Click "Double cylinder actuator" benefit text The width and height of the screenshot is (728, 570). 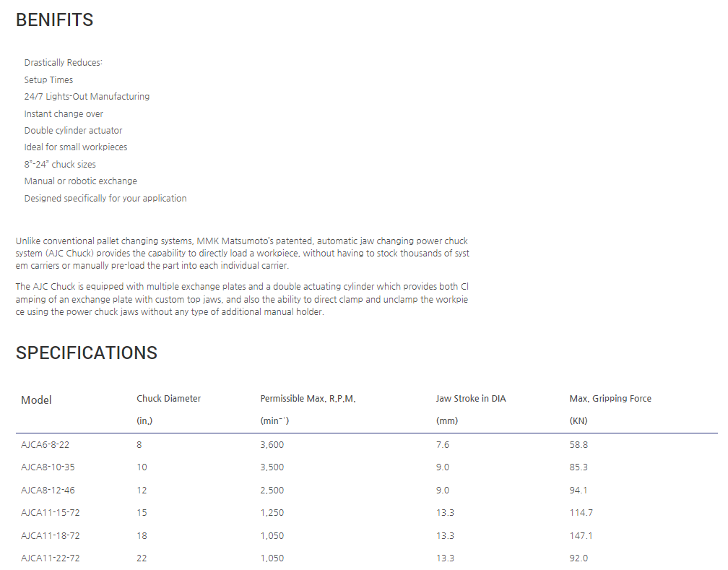click(x=73, y=131)
